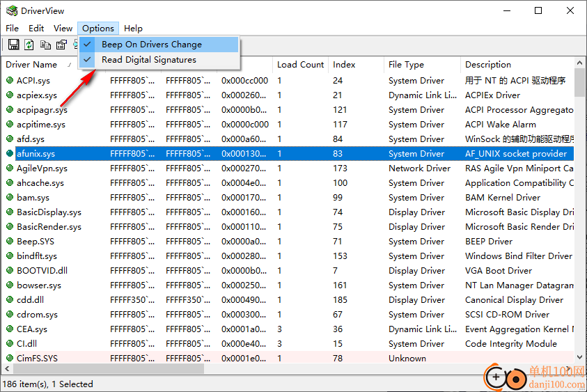Click '186 item(s), 1 Selected' status text
The height and width of the screenshot is (392, 587).
pos(47,384)
